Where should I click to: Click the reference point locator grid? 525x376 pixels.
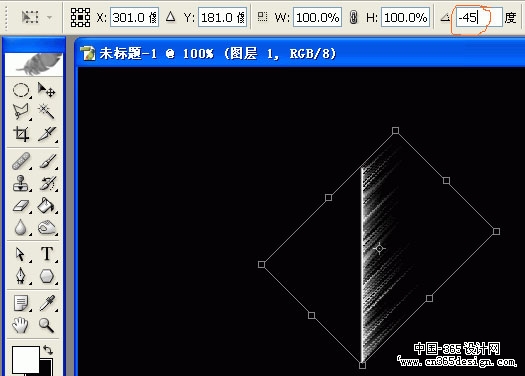point(80,17)
